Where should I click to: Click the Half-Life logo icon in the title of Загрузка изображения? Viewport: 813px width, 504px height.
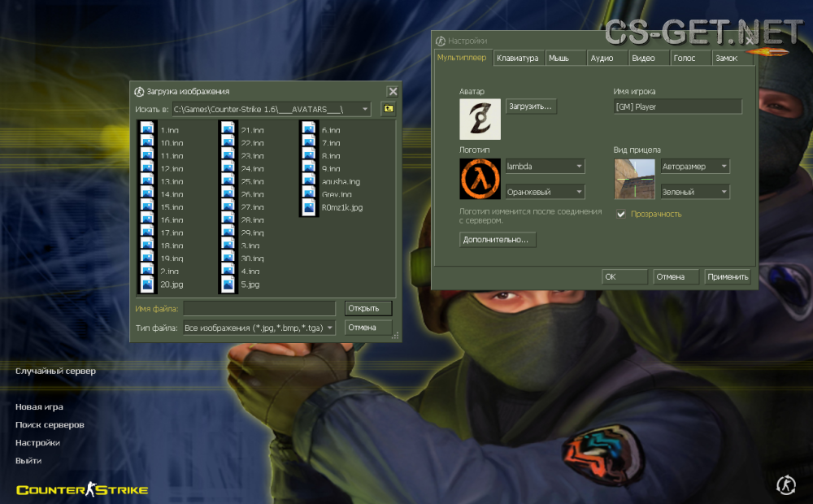click(x=139, y=91)
